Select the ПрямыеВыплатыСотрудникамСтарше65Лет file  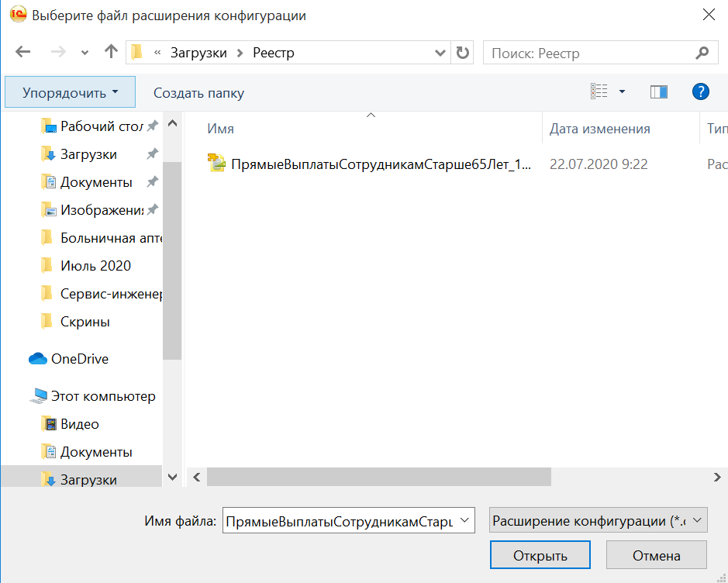[380, 164]
